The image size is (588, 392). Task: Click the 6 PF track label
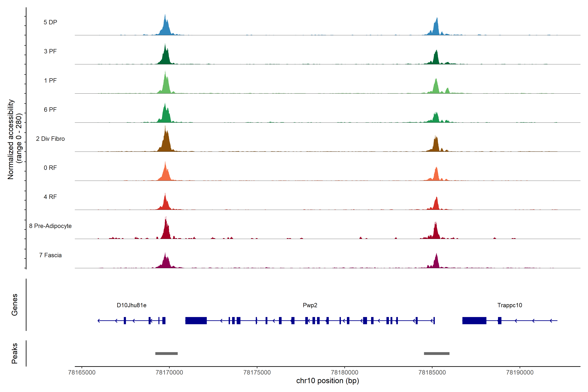tap(50, 109)
